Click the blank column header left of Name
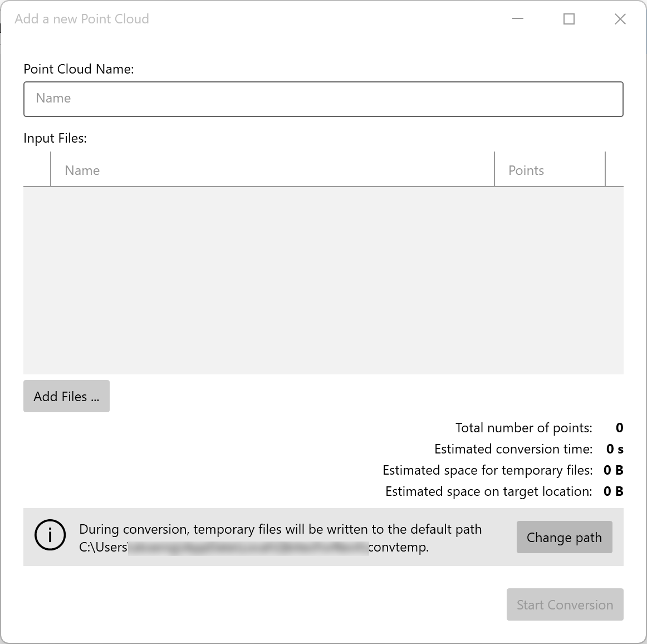The height and width of the screenshot is (644, 647). (37, 170)
